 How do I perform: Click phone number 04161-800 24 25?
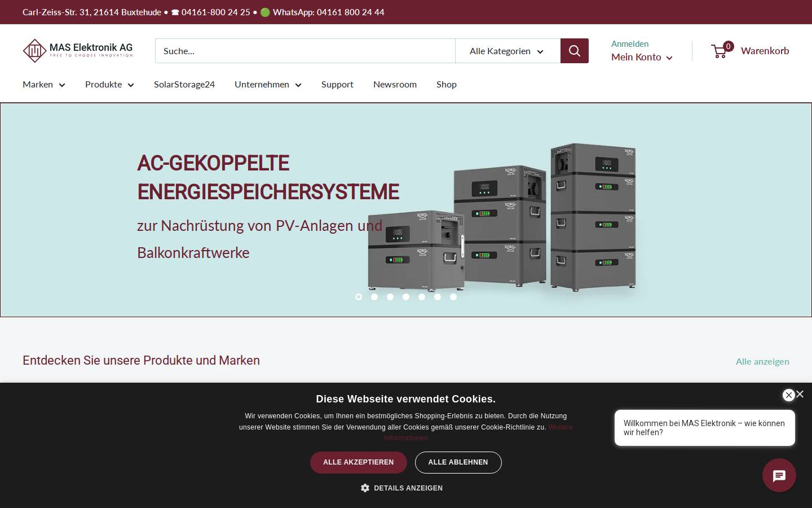215,12
